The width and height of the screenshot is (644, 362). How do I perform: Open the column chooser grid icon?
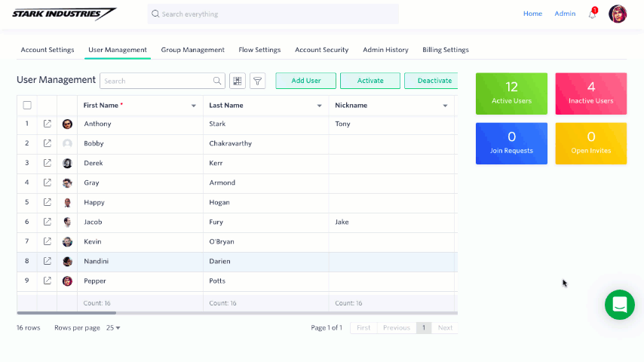point(238,81)
